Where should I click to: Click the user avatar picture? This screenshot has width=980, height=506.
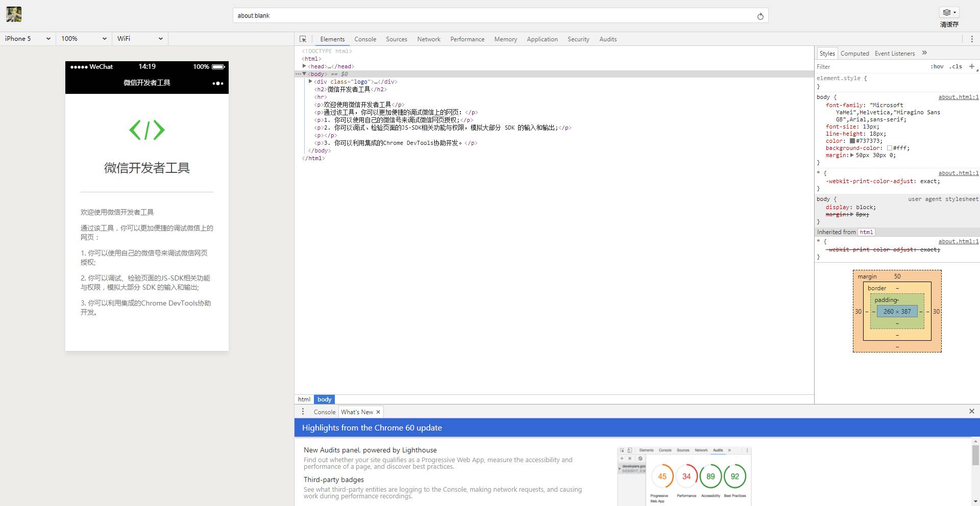point(14,14)
